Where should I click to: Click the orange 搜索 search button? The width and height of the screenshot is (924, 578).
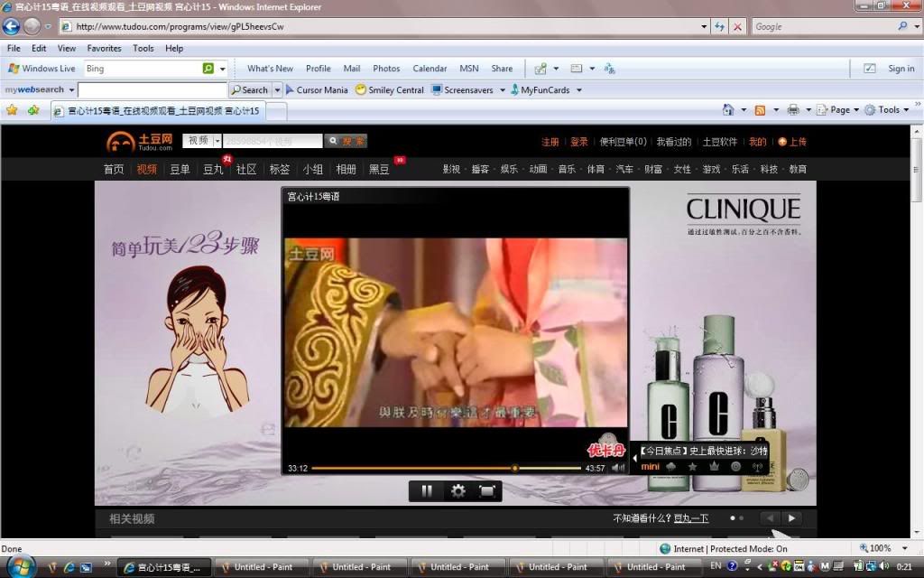tap(346, 141)
